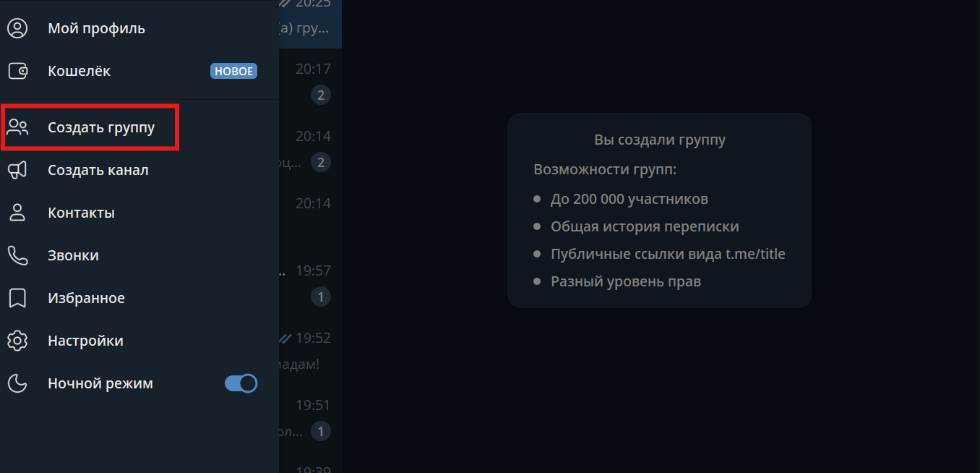This screenshot has height=473, width=980.
Task: Select Мой профиль menu item
Action: pyautogui.click(x=95, y=27)
